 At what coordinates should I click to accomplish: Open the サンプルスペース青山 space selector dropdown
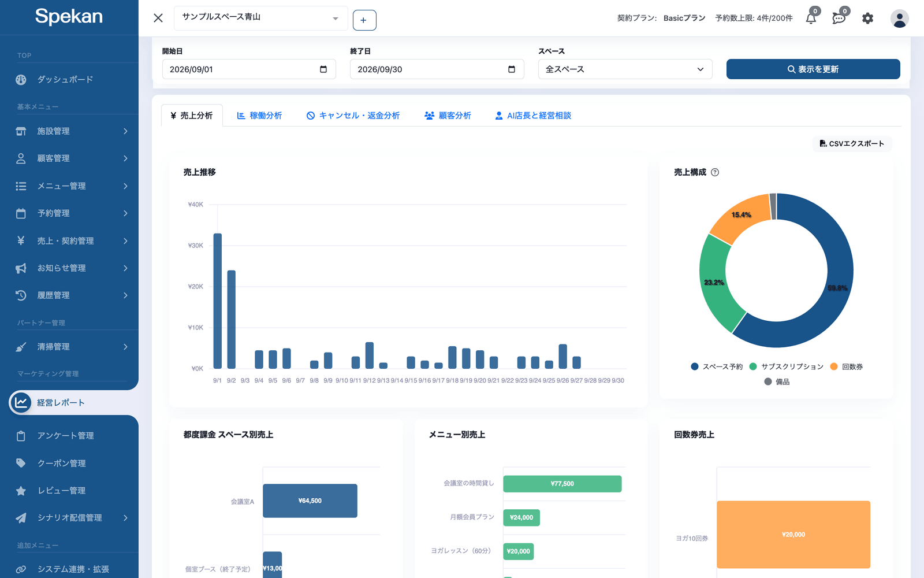pyautogui.click(x=260, y=18)
